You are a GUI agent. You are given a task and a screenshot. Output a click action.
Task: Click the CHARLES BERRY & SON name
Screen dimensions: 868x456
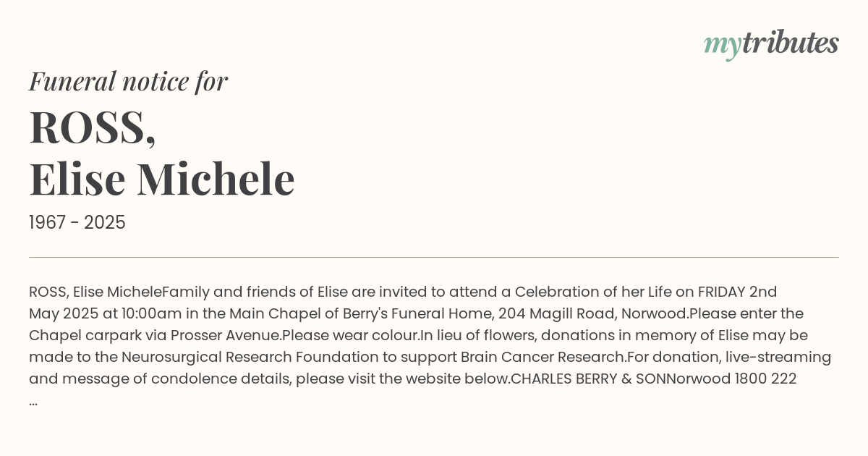point(588,379)
